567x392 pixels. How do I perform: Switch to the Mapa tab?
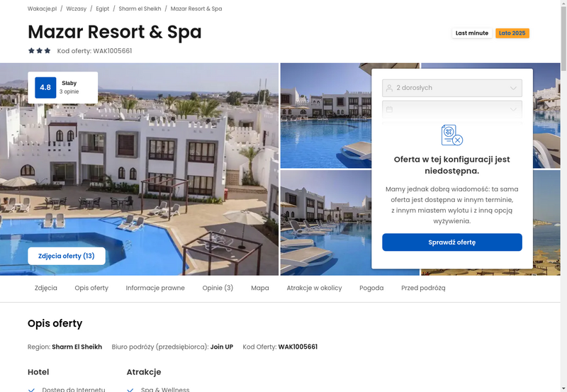pyautogui.click(x=260, y=288)
